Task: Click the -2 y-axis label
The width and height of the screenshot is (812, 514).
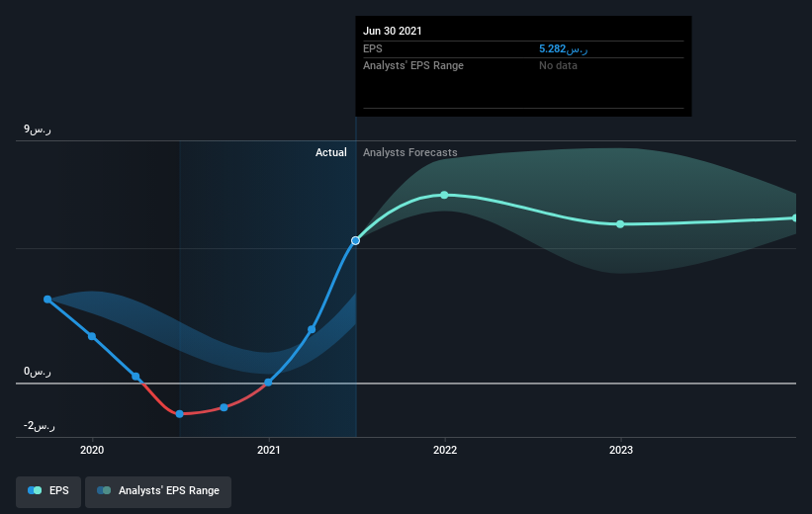Action: (40, 425)
